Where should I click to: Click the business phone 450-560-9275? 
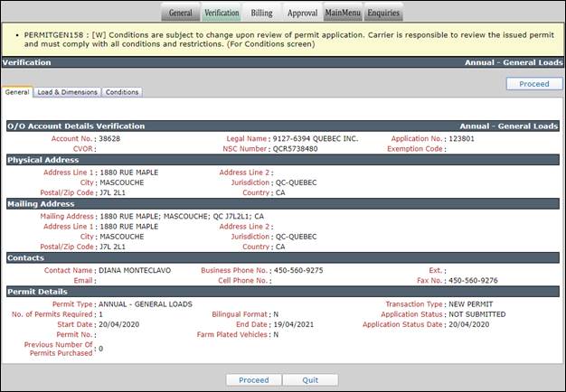coord(298,270)
